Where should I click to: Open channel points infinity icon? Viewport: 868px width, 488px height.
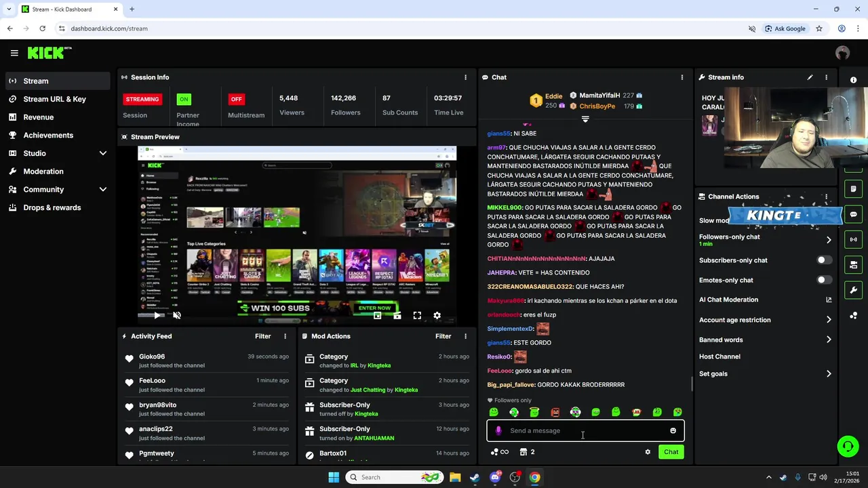coord(500,452)
